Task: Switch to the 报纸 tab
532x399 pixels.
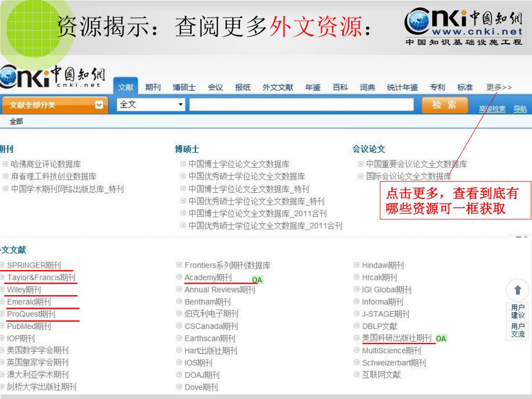Action: tap(243, 87)
